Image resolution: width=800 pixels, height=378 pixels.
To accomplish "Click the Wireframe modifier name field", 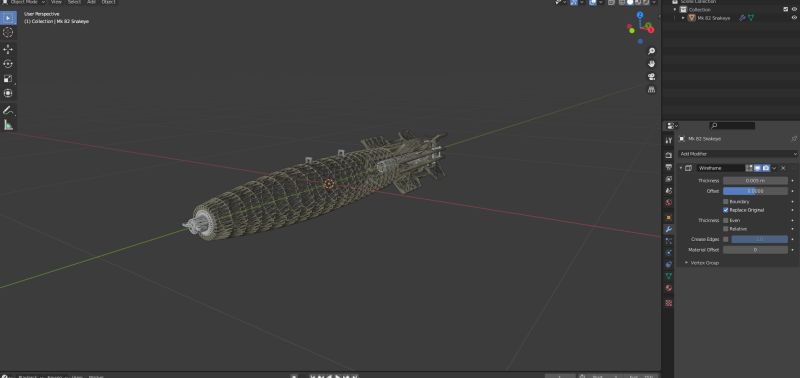I will pos(720,168).
